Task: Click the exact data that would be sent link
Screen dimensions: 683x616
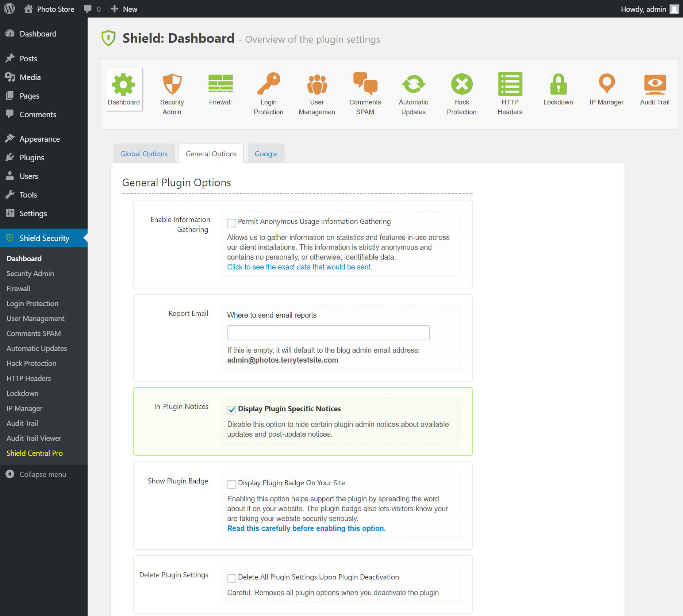Action: [x=299, y=267]
